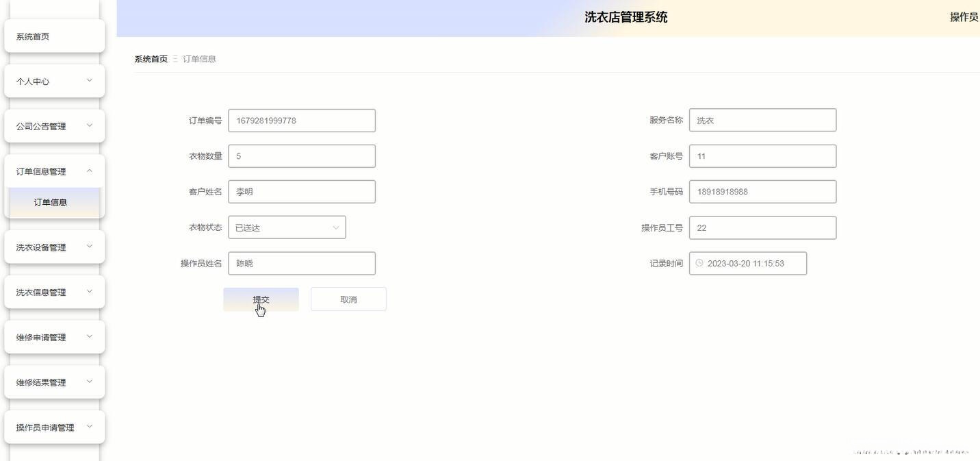
Task: Click the 系统首页 breadcrumb link
Action: (x=151, y=58)
